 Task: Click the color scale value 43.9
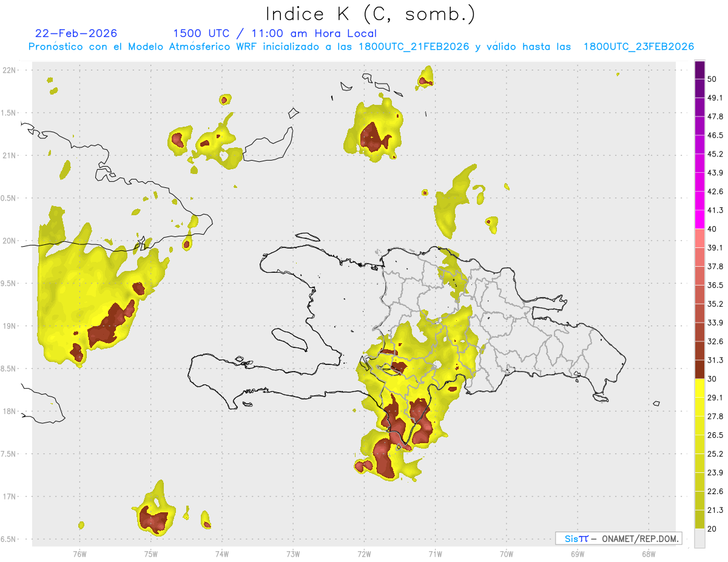[715, 173]
